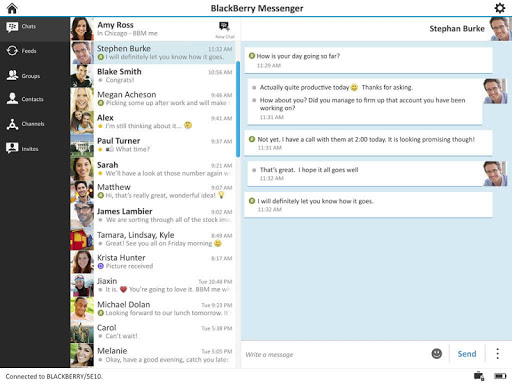Open the Groups section

[35, 76]
